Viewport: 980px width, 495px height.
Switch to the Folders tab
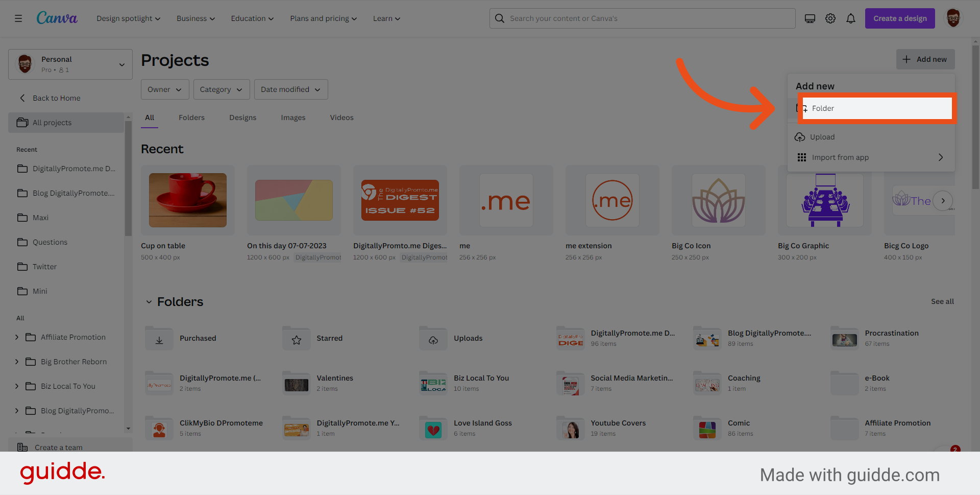click(191, 117)
